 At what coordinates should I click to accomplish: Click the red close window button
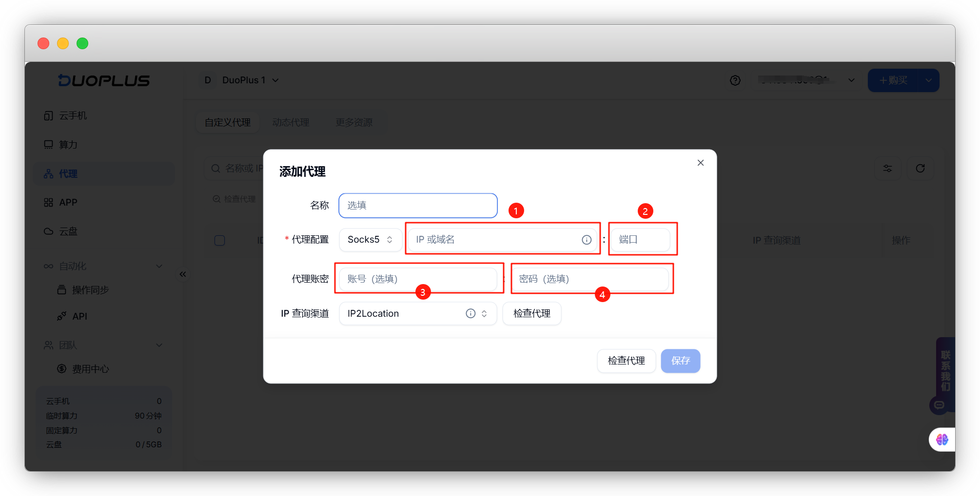click(43, 43)
